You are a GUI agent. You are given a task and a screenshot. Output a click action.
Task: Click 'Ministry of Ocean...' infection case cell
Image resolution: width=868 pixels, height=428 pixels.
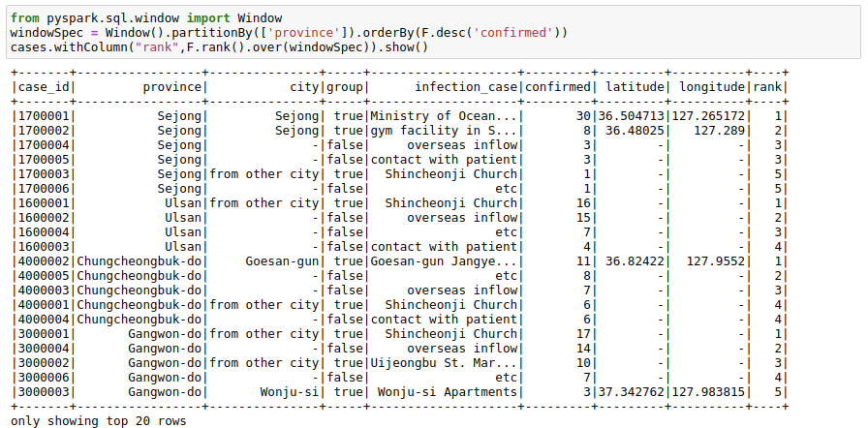pyautogui.click(x=444, y=116)
